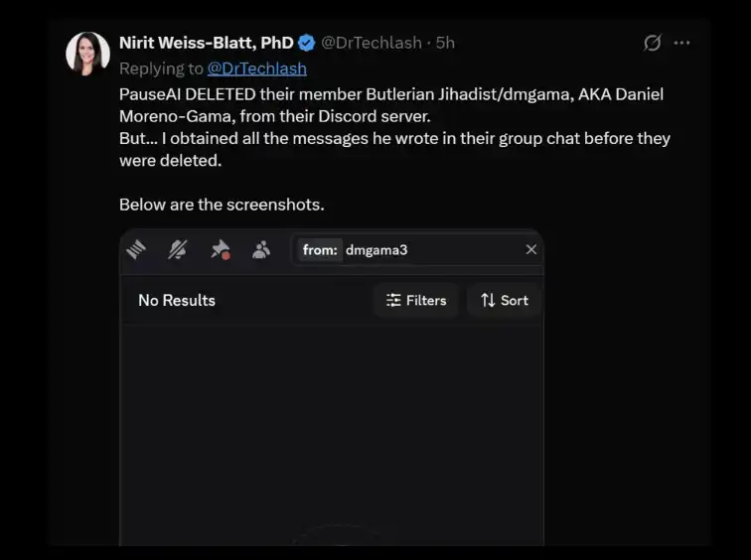
Task: Click the gray @DrTechlash handle by the name
Action: (374, 43)
